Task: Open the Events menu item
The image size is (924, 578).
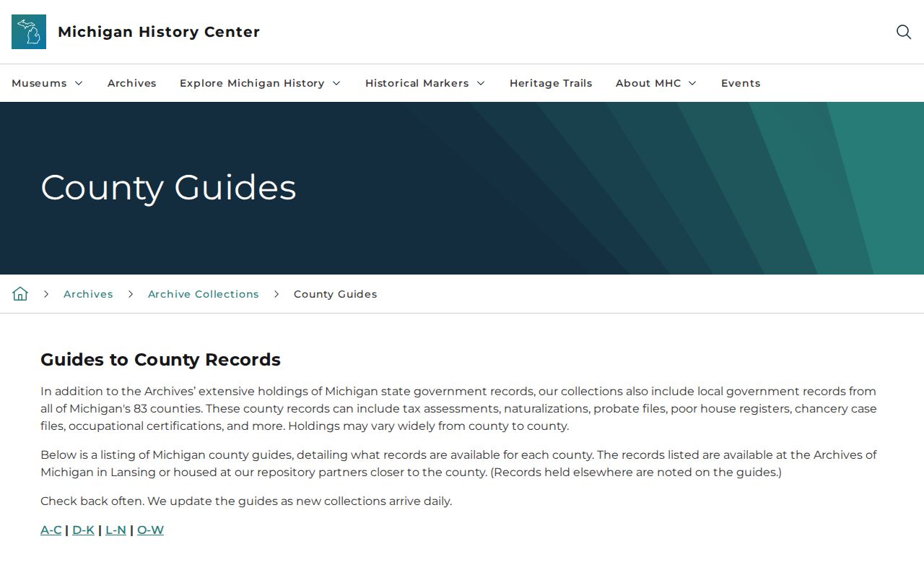Action: (741, 83)
